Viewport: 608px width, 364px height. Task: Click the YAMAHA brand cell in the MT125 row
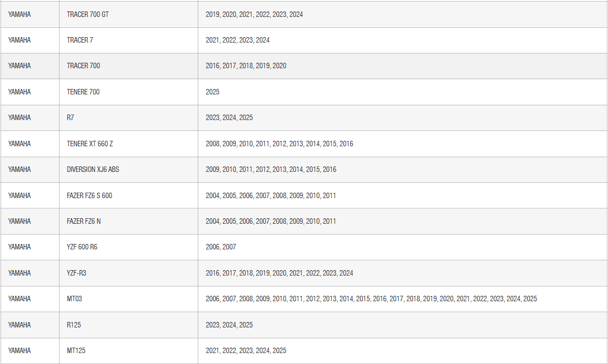tap(20, 350)
